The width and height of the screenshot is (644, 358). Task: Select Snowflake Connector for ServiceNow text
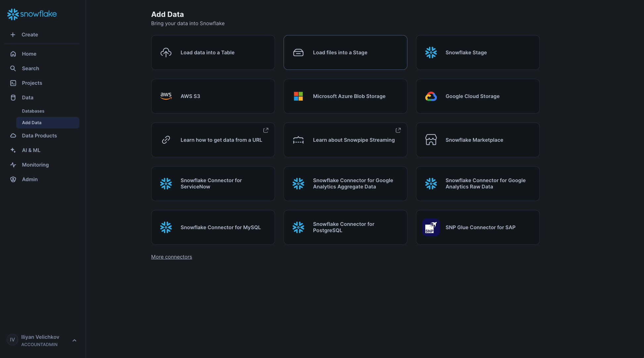coord(211,184)
